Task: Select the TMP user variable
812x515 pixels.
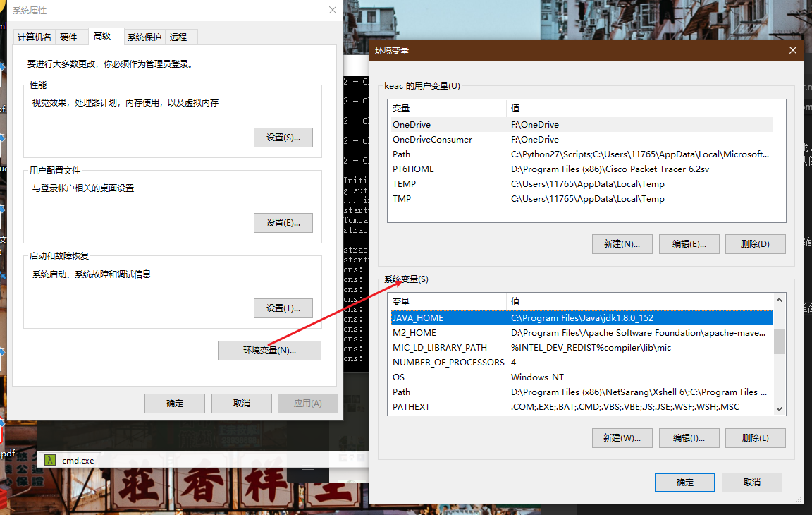Action: click(x=582, y=199)
